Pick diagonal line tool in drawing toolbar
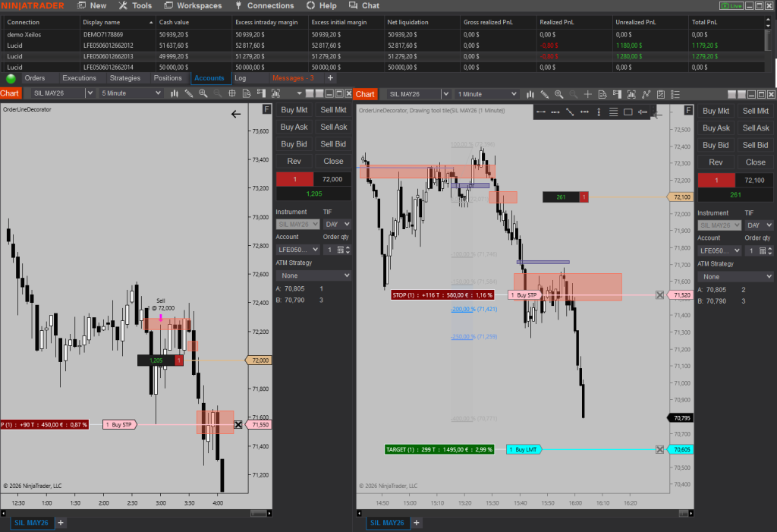 coord(570,112)
